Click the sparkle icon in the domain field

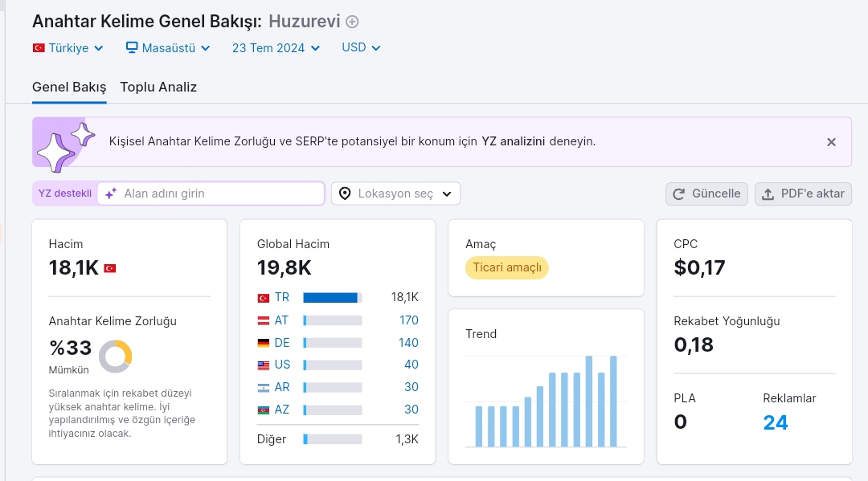pyautogui.click(x=111, y=194)
